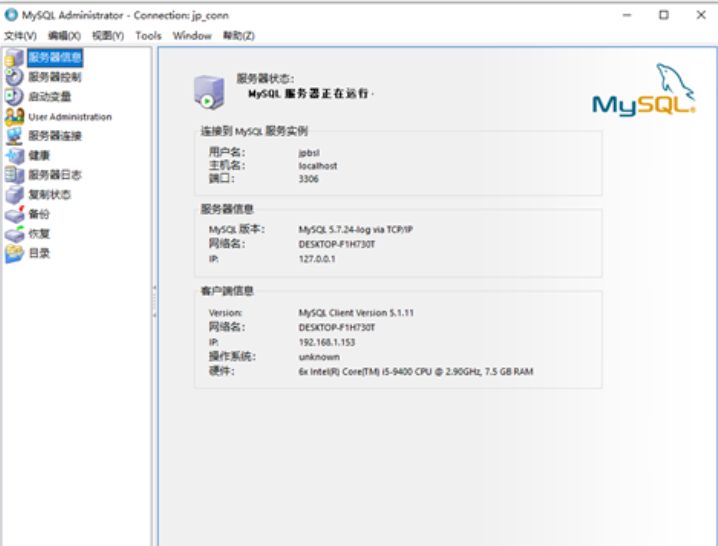Select 服务器连接 label in sidebar

click(55, 136)
